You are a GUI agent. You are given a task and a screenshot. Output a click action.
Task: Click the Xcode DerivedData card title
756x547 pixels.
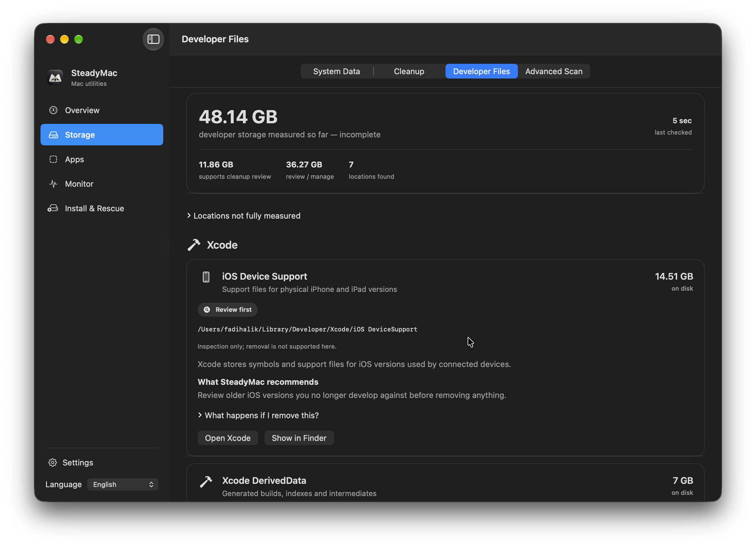[264, 481]
